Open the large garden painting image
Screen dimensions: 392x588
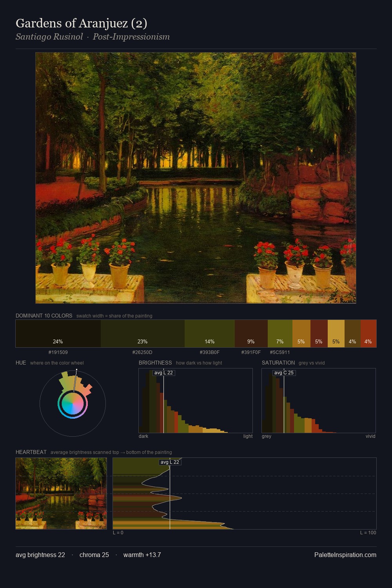pyautogui.click(x=196, y=178)
